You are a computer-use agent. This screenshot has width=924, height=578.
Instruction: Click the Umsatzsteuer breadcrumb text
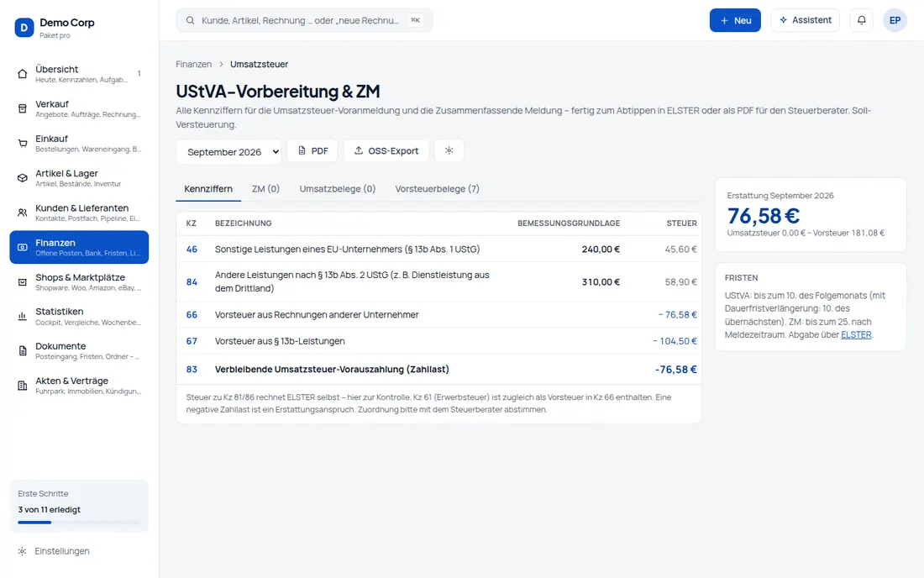259,64
